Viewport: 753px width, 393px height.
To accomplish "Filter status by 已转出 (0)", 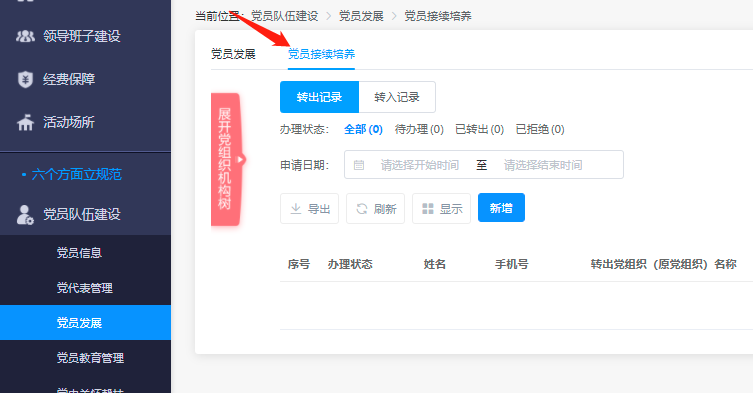I will click(479, 129).
